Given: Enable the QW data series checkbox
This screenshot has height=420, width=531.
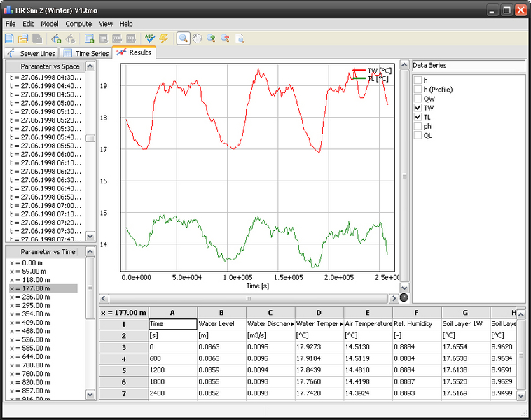Looking at the screenshot, I should (x=418, y=99).
